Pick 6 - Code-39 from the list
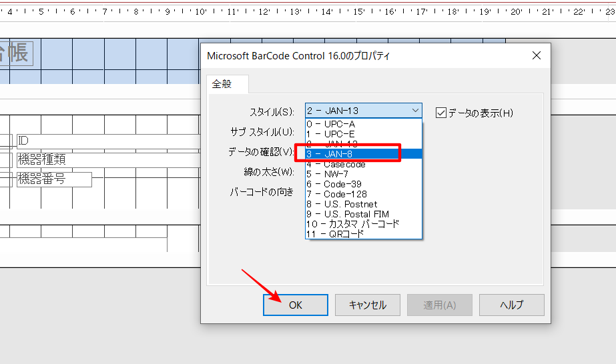 363,185
